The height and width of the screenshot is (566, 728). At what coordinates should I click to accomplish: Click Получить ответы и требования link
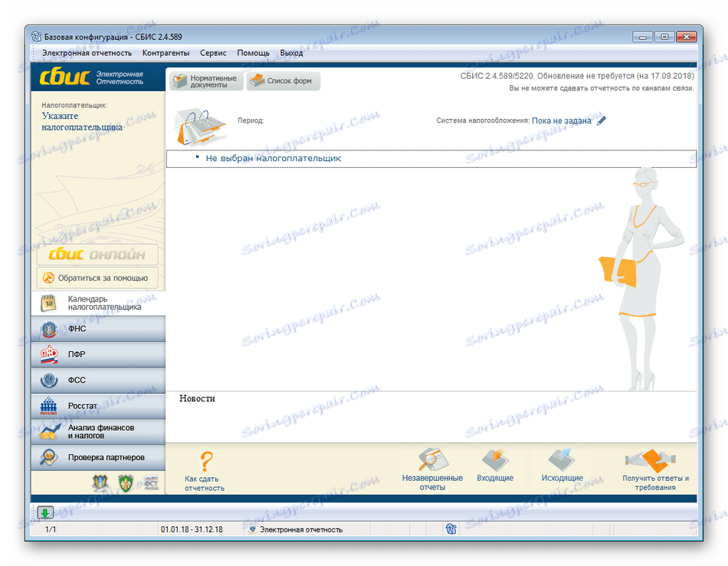(655, 483)
